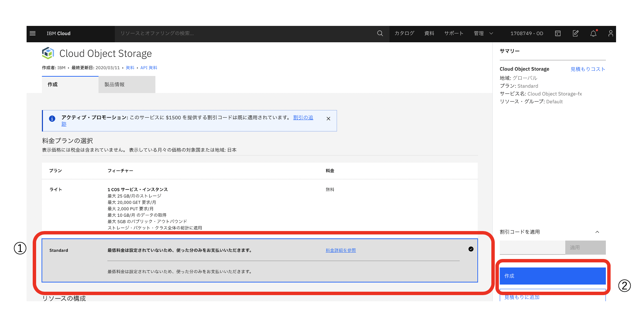Click the リソース・グループ: Default summary line
This screenshot has width=644, height=321.
[531, 102]
